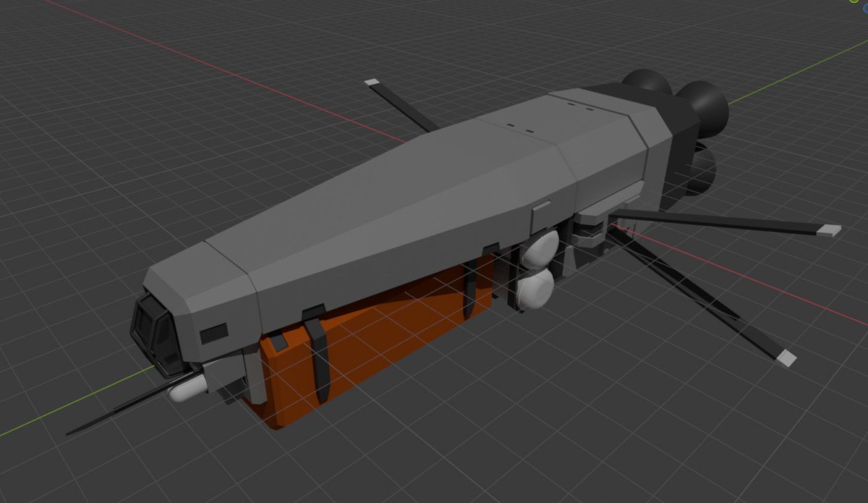
Task: Select the lower white spherical tank
Action: pyautogui.click(x=534, y=287)
